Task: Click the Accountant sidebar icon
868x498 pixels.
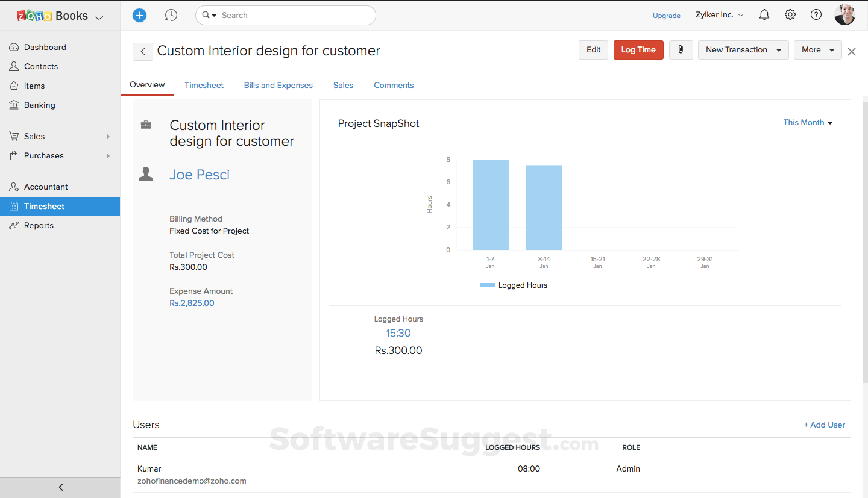Action: coord(13,187)
